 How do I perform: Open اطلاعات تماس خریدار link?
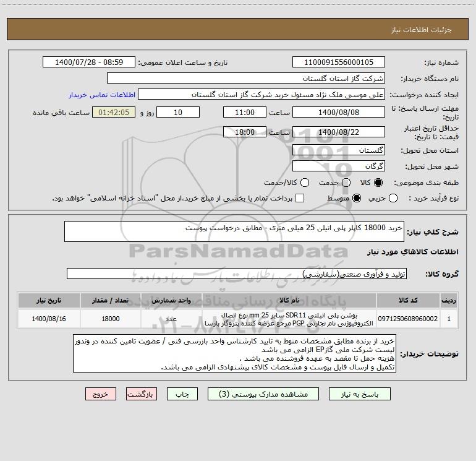point(102,95)
